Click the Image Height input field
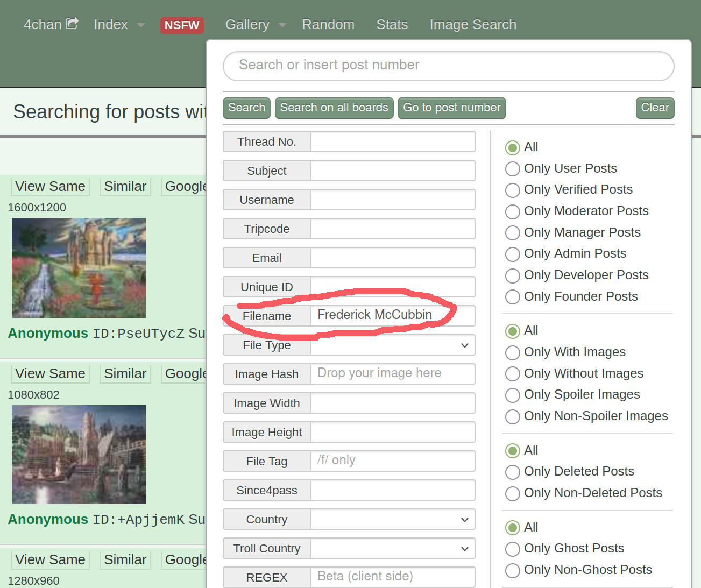This screenshot has height=588, width=701. click(393, 433)
